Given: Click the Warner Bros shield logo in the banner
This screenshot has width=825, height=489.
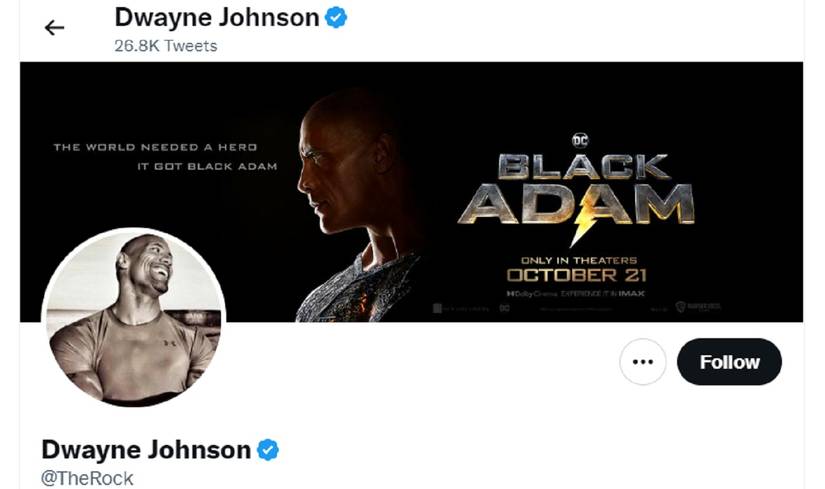Looking at the screenshot, I should coord(680,307).
